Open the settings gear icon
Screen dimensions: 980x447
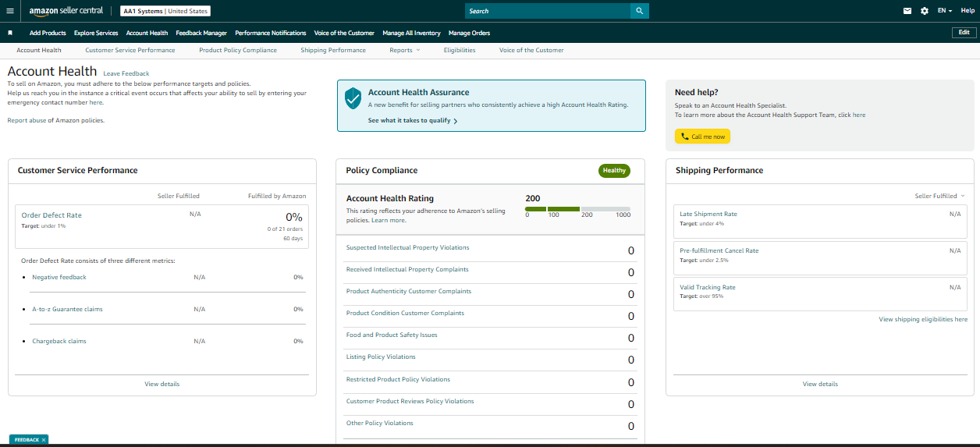[925, 11]
